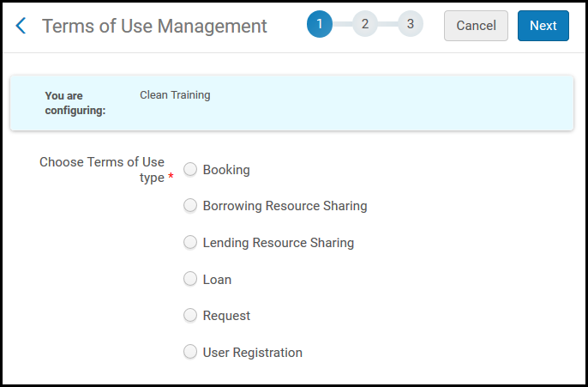Choose the Borrowing Resource Sharing radio button
This screenshot has height=387, width=588.
(x=190, y=206)
